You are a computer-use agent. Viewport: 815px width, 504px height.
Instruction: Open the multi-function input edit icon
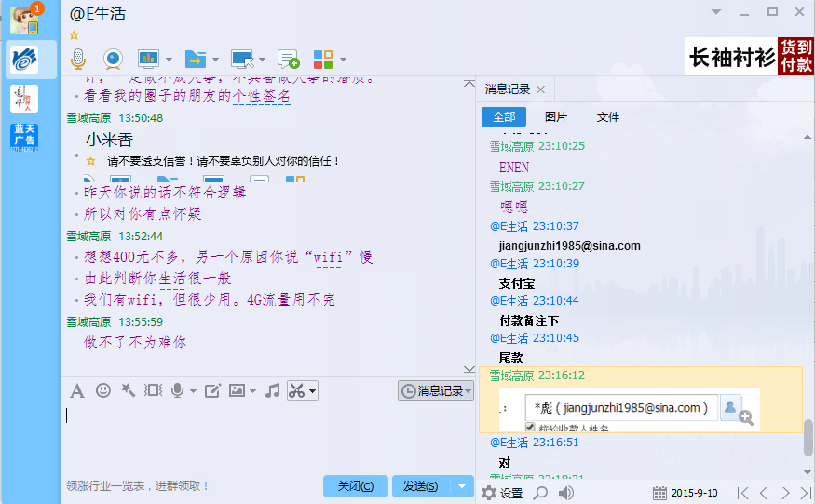212,390
